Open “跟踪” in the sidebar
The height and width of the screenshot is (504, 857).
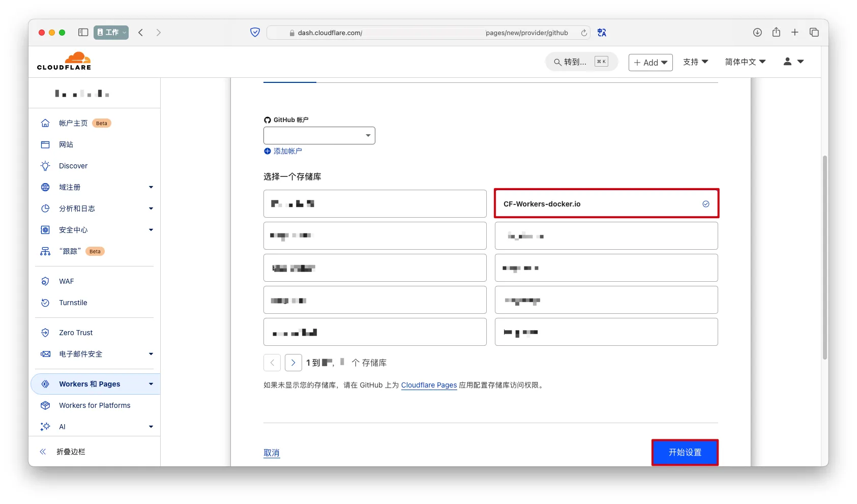(x=70, y=251)
